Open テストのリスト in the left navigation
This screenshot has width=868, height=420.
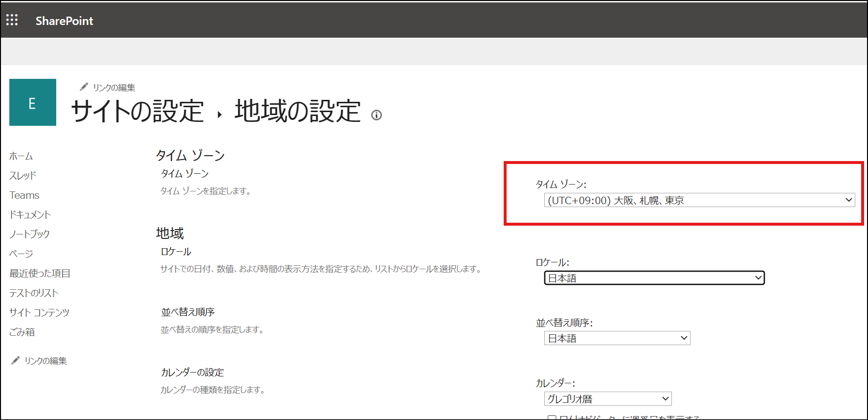34,293
